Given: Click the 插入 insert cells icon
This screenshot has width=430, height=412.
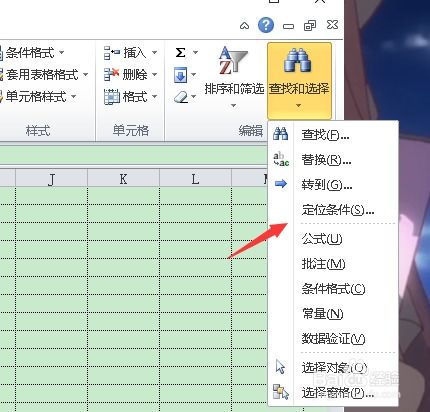Looking at the screenshot, I should click(112, 53).
